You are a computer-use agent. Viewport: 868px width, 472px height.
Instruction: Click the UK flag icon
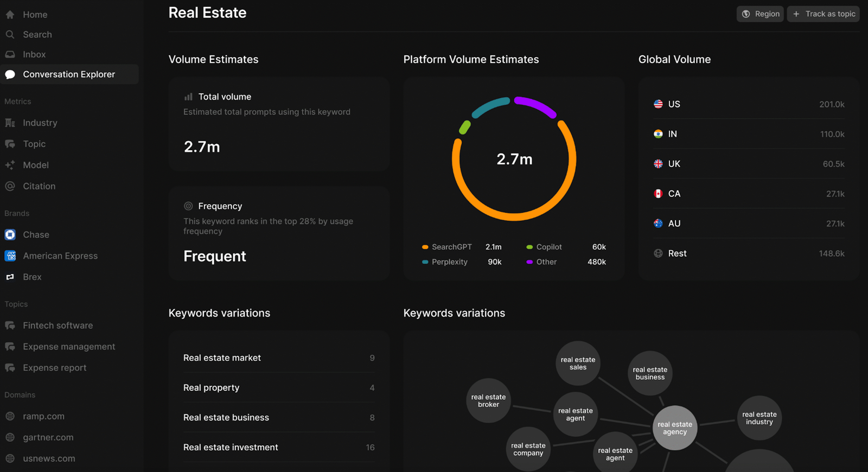[x=658, y=164]
